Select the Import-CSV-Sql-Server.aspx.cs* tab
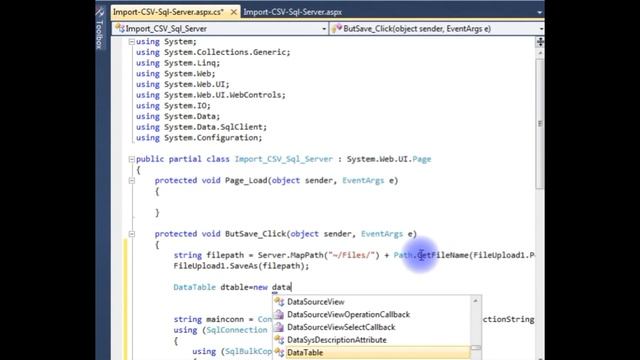Image resolution: width=640 pixels, height=360 pixels. point(168,12)
